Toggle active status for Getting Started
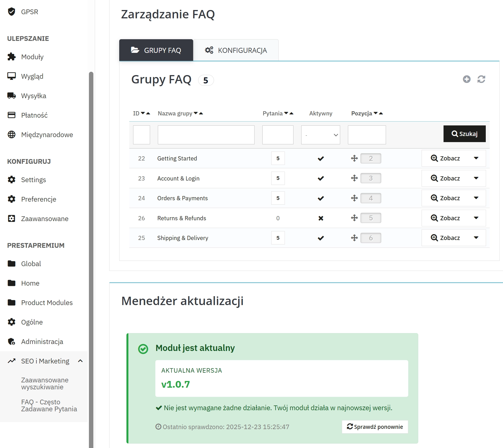 coord(320,158)
